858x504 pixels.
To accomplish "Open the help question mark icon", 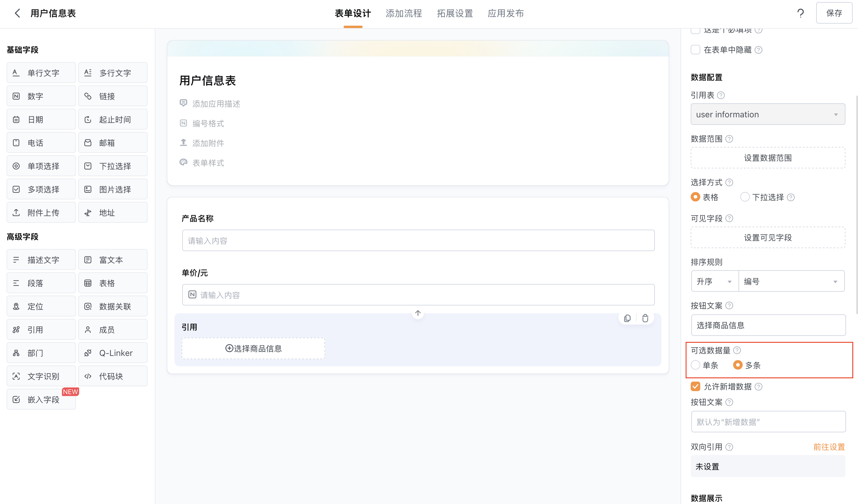I will point(800,13).
